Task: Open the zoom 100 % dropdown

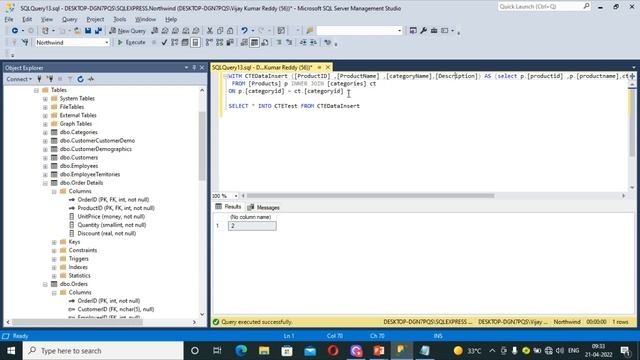Action: [x=236, y=196]
